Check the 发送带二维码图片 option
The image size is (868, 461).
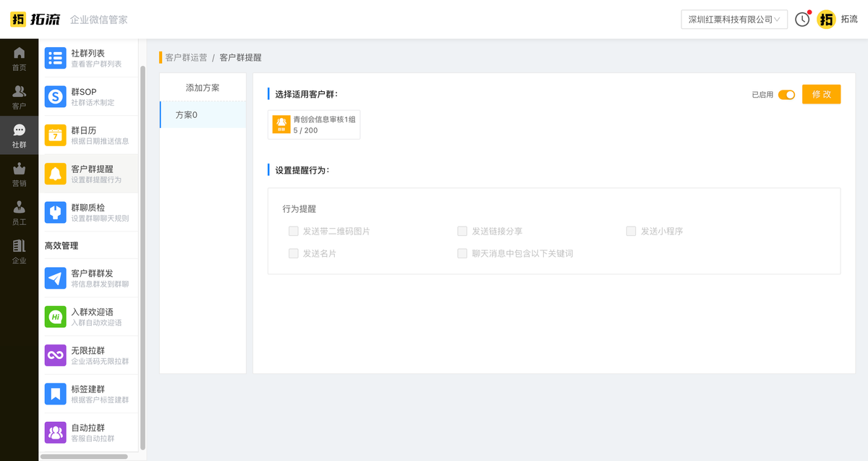tap(294, 231)
